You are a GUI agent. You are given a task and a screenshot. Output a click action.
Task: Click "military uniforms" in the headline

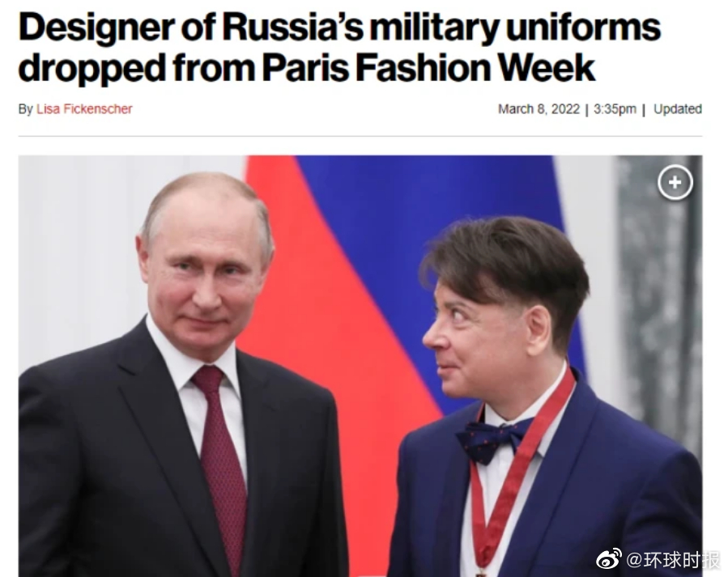515,28
